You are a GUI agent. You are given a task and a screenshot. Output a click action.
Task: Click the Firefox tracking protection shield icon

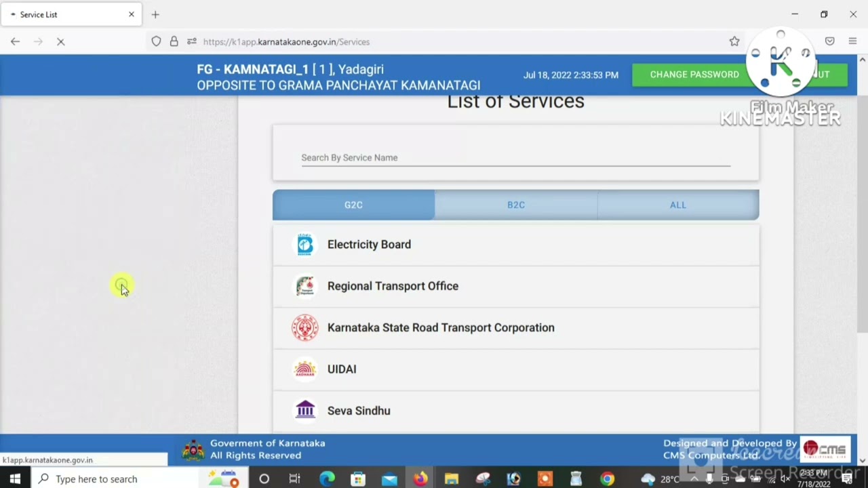(156, 41)
